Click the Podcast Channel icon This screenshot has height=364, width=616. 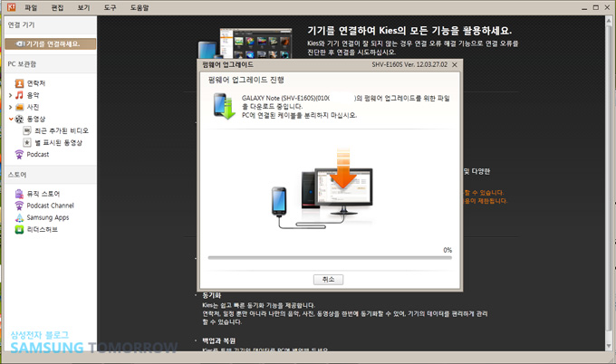19,206
